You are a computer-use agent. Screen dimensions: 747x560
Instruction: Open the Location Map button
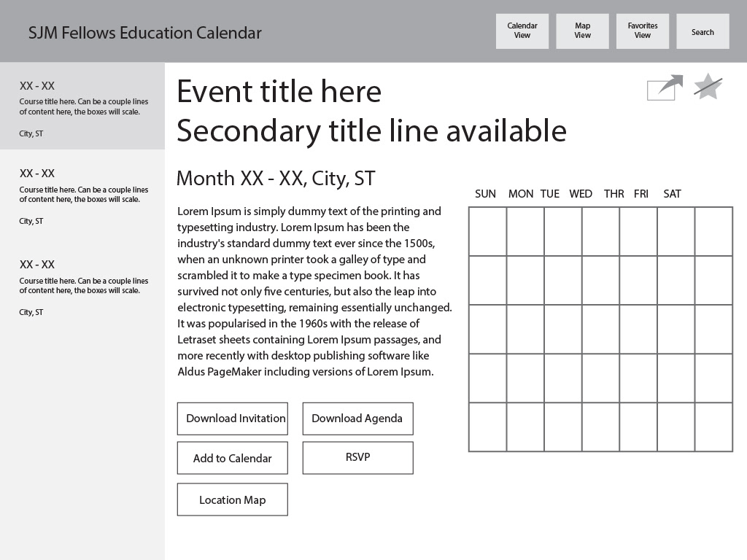[x=233, y=499]
